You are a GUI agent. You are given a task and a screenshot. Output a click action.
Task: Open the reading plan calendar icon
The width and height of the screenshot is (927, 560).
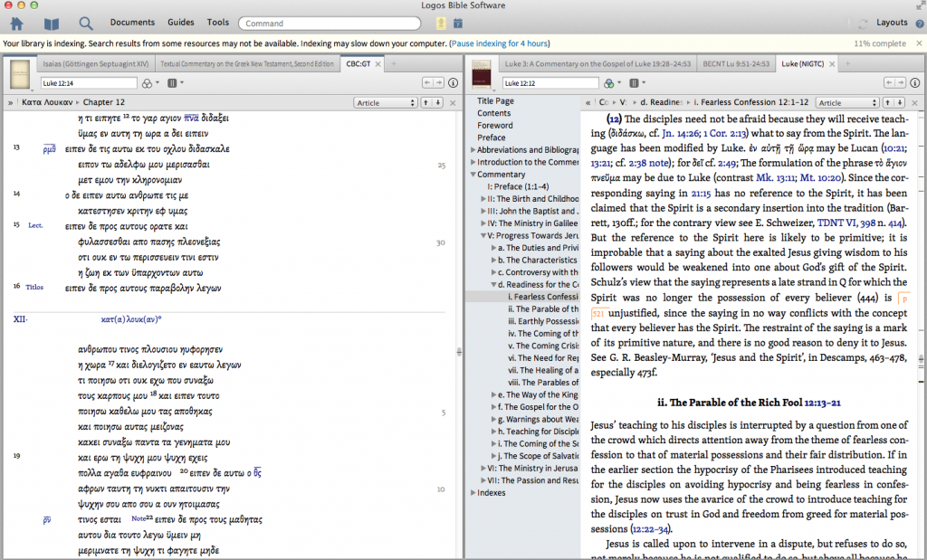coord(457,23)
